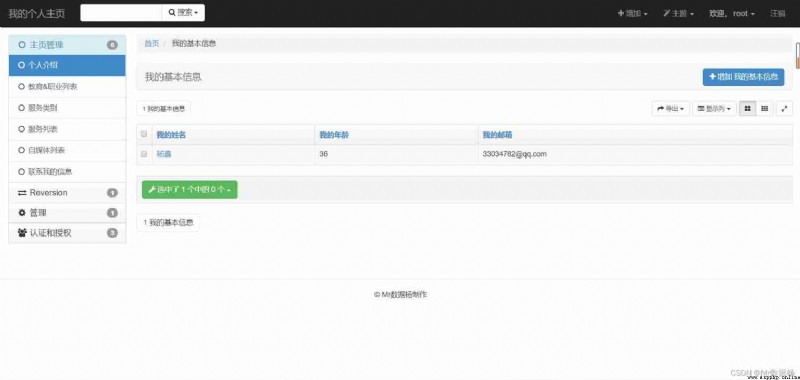Click the top '1 我的基本信息' count badge

click(164, 109)
